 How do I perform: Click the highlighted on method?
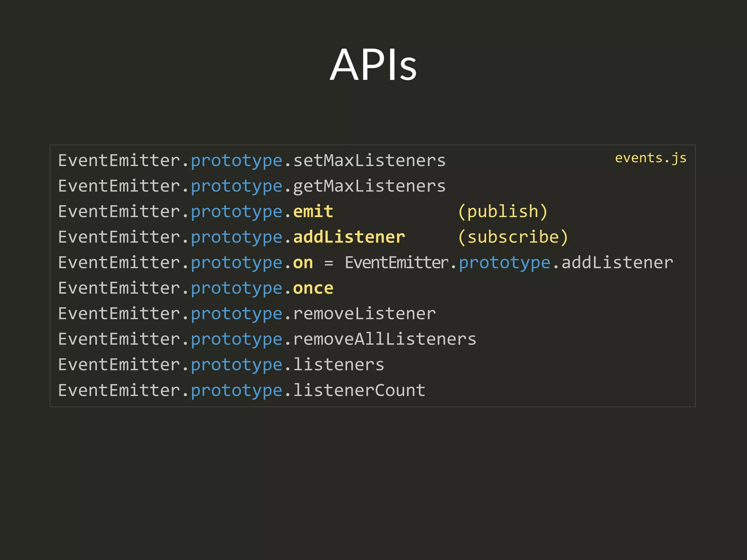pos(303,263)
